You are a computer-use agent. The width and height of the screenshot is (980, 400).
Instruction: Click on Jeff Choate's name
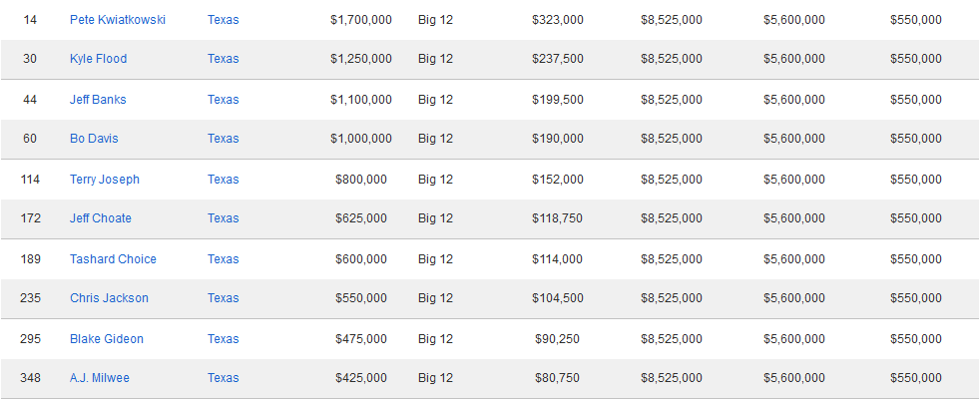click(101, 218)
